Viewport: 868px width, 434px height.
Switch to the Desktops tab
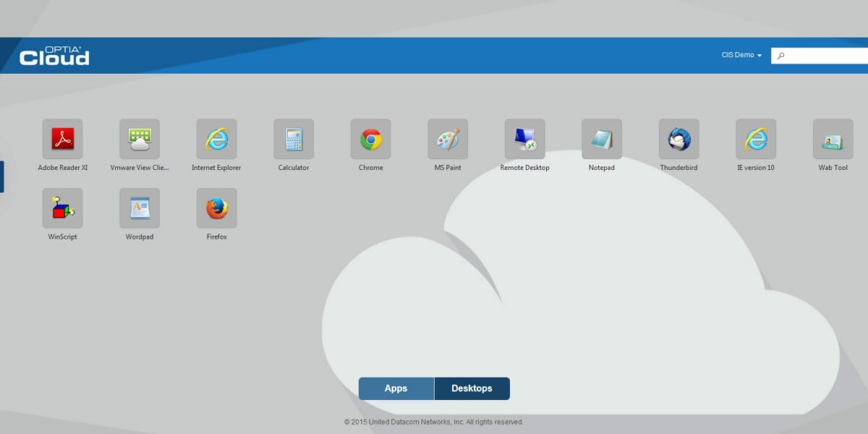pyautogui.click(x=472, y=388)
